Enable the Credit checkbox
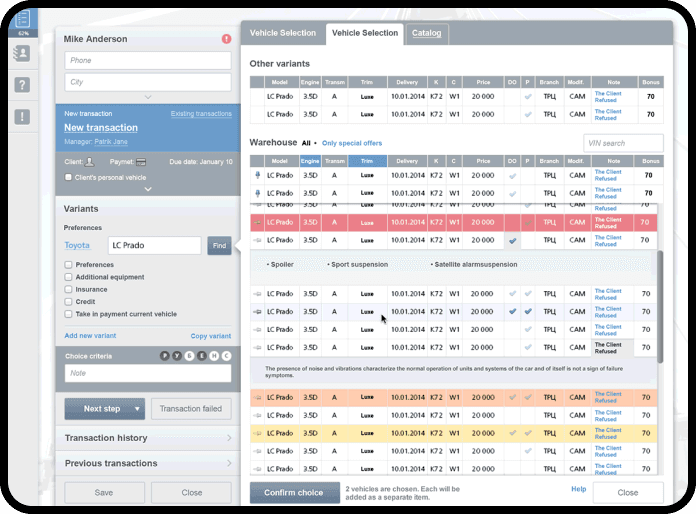The image size is (696, 514). click(x=68, y=302)
